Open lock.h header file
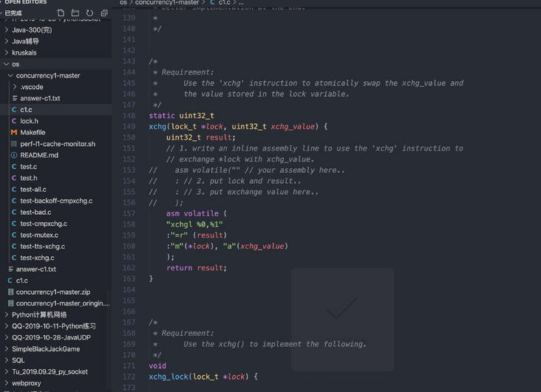 point(29,121)
